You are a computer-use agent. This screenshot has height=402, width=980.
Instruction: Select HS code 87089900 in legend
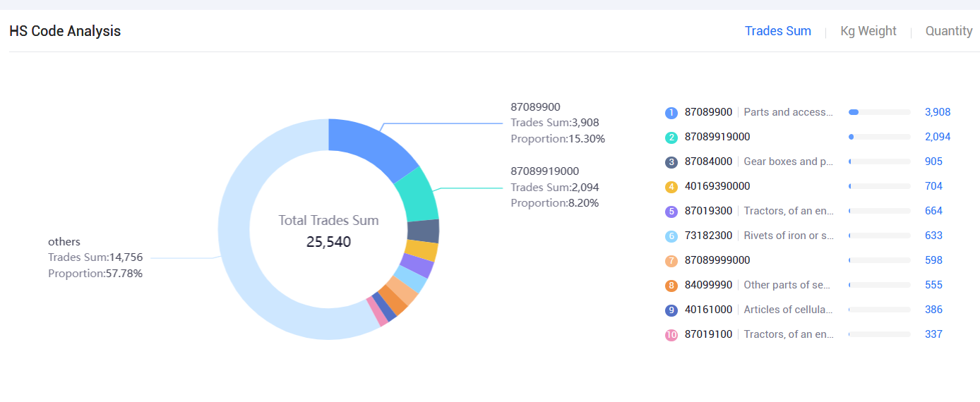(x=708, y=112)
